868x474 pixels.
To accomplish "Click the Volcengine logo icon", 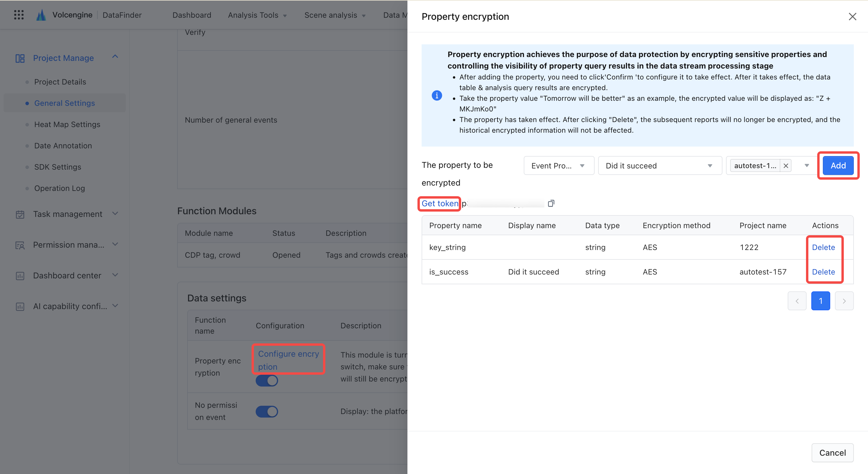I will pos(41,15).
